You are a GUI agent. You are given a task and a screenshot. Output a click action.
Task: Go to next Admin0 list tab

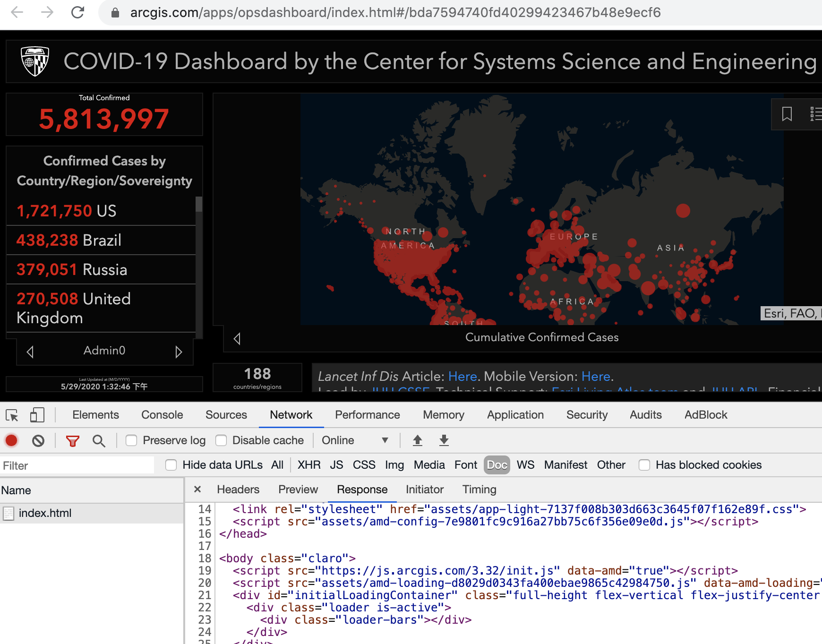tap(179, 352)
